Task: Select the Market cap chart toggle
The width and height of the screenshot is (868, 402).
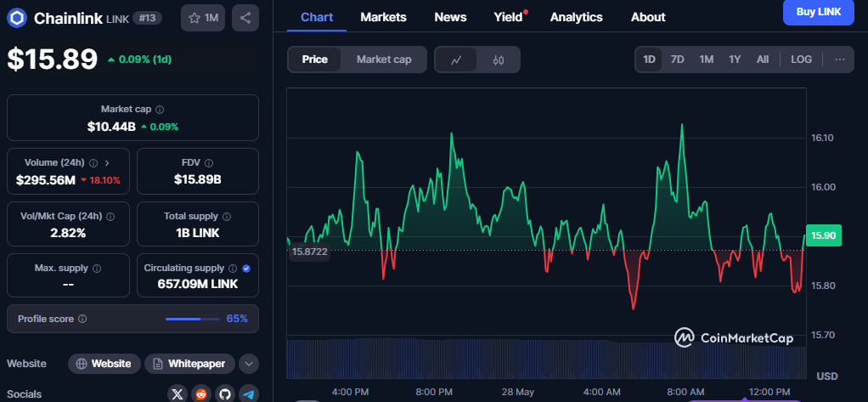Action: (384, 59)
